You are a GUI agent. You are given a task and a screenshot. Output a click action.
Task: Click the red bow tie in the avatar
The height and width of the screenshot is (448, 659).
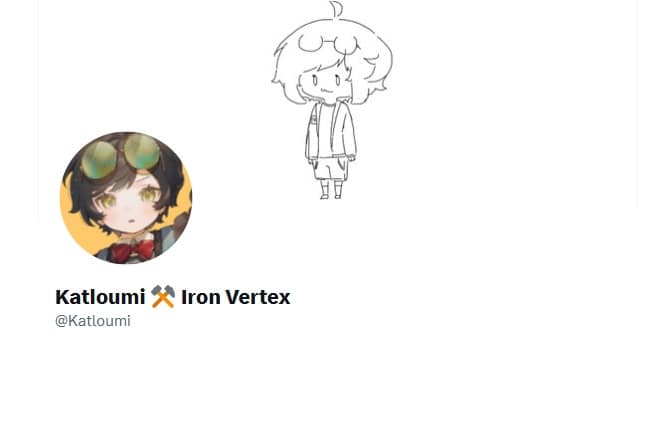[x=131, y=251]
